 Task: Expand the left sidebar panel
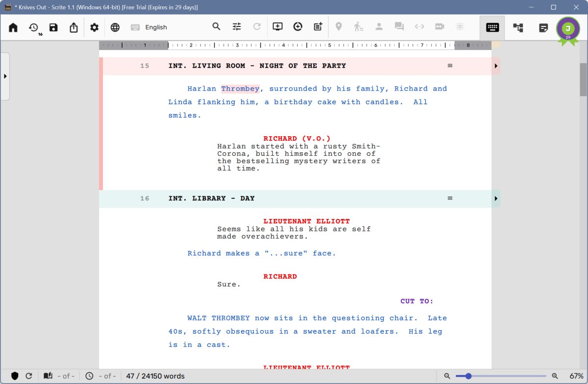tap(5, 76)
